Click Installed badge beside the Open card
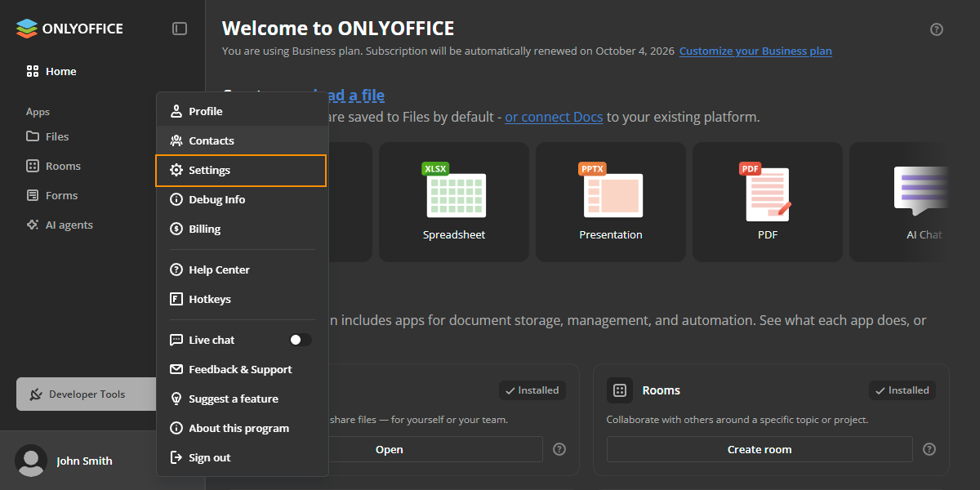 coord(532,390)
